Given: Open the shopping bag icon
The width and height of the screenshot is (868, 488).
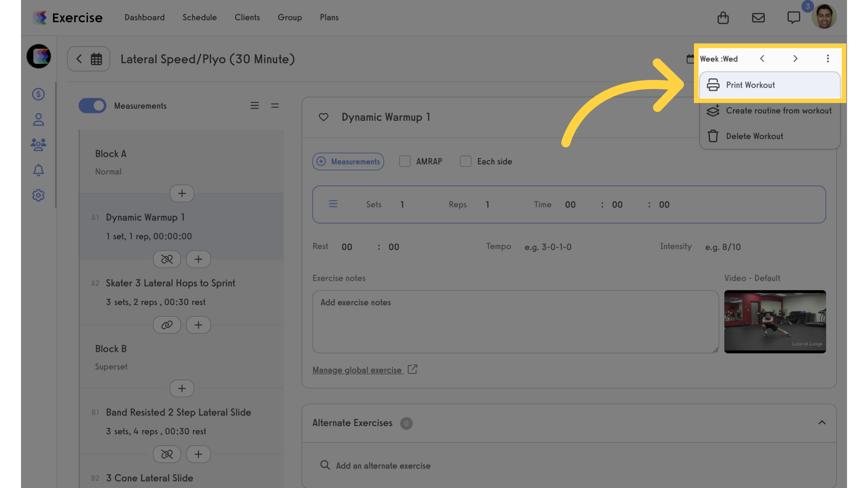Looking at the screenshot, I should (x=723, y=18).
